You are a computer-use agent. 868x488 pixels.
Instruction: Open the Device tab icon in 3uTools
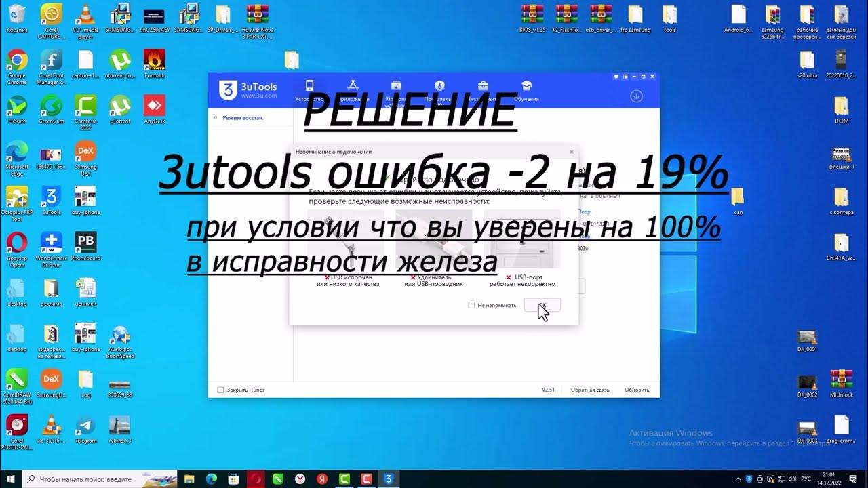click(309, 85)
